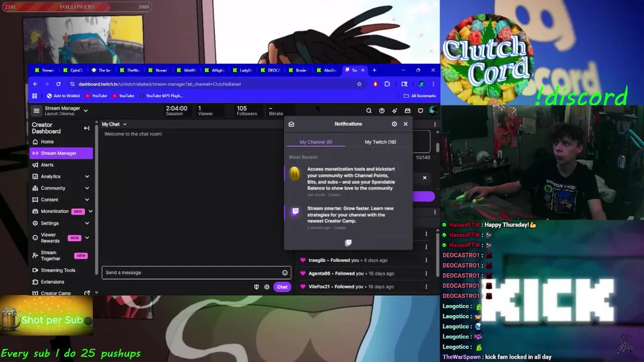Screen dimensions: 644x362
Task: Click the traegilb followed you entry
Action: click(348, 260)
